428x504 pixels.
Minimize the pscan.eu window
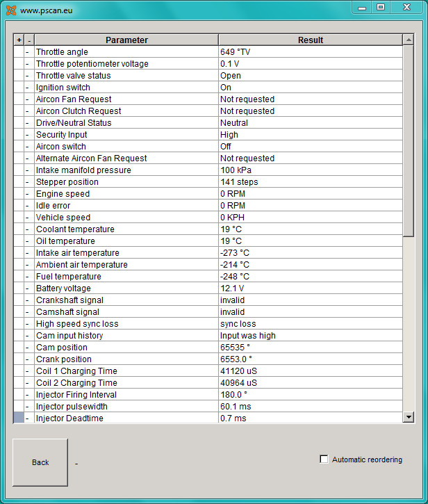coord(362,8)
